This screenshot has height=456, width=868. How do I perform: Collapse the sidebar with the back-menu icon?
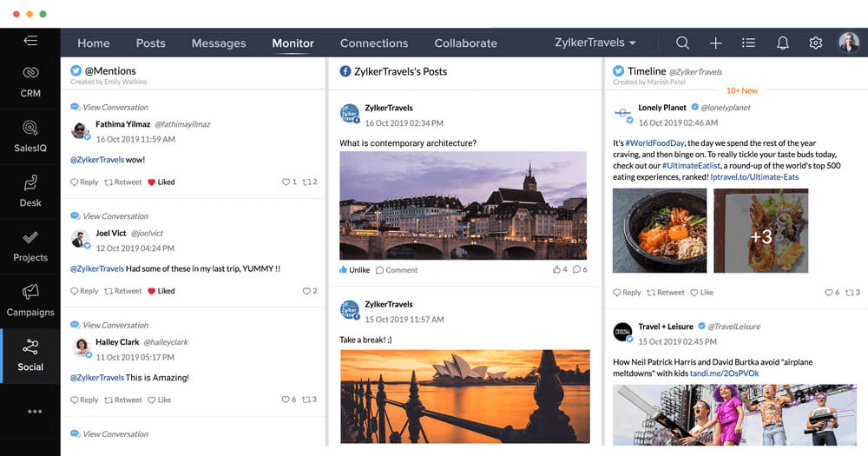tap(30, 41)
